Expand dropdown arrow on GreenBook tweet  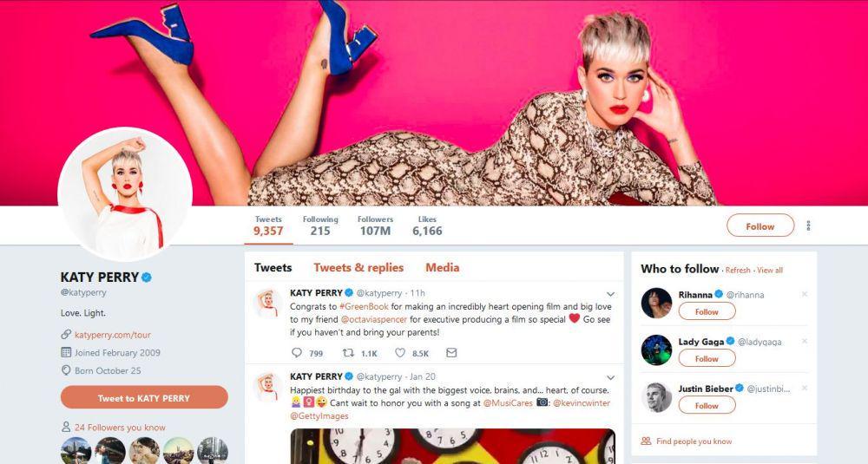coord(610,294)
